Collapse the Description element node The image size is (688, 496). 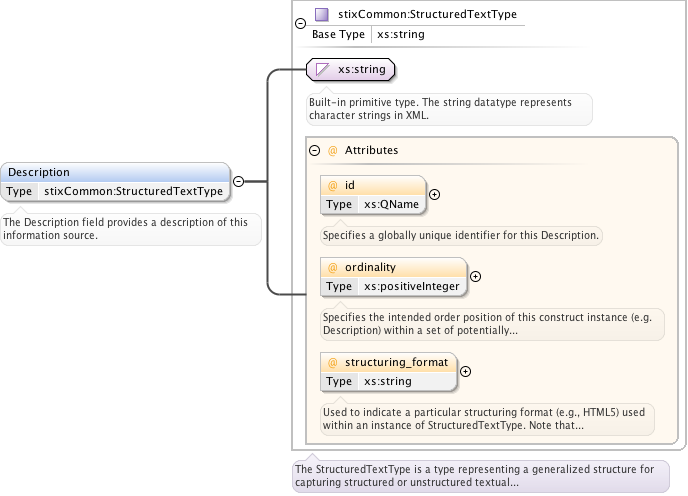238,181
